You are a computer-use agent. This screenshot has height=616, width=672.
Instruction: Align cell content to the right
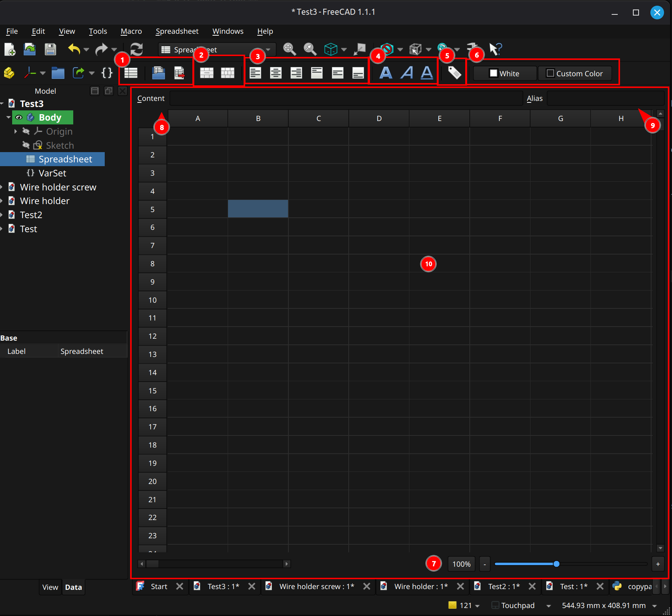(x=296, y=73)
